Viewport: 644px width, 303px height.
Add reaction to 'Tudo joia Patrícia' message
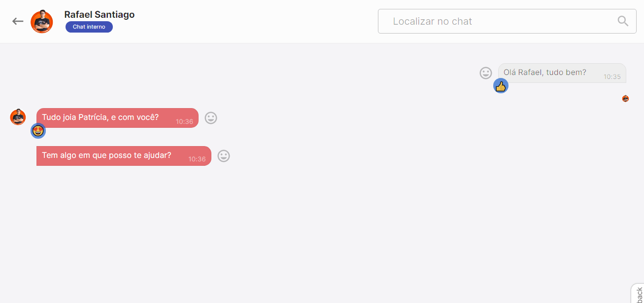(211, 118)
